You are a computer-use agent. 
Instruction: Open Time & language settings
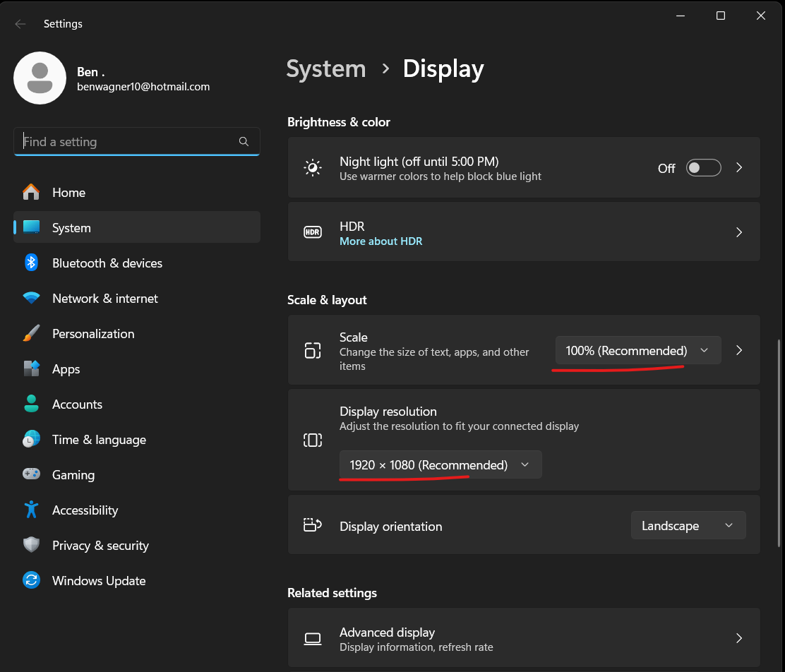tap(137, 439)
